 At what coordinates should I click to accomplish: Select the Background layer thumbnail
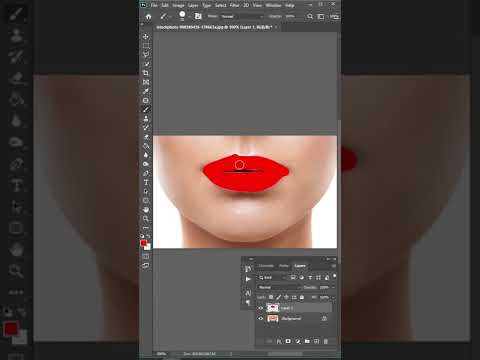click(x=273, y=319)
